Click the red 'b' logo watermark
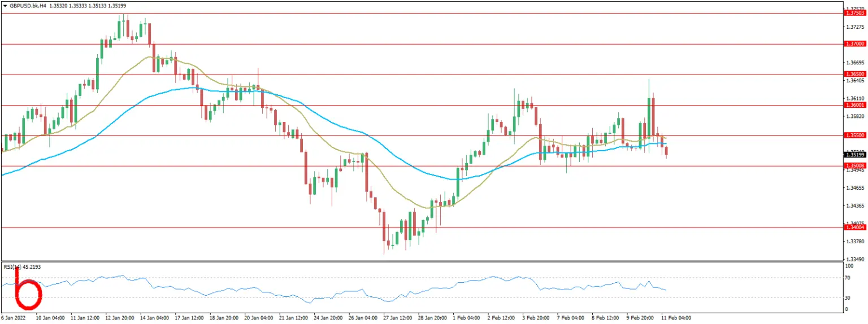 28,289
